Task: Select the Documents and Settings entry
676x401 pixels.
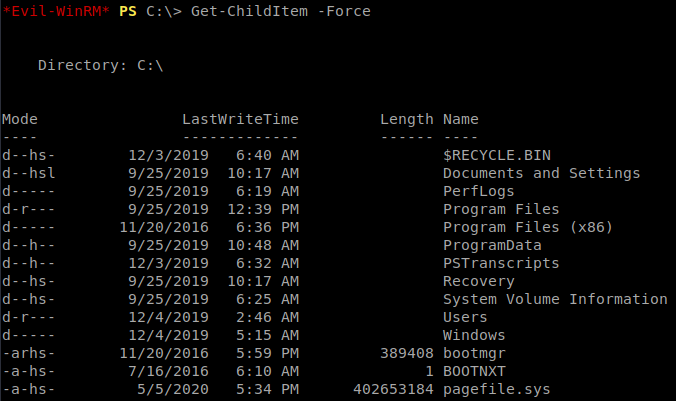Action: coord(541,173)
